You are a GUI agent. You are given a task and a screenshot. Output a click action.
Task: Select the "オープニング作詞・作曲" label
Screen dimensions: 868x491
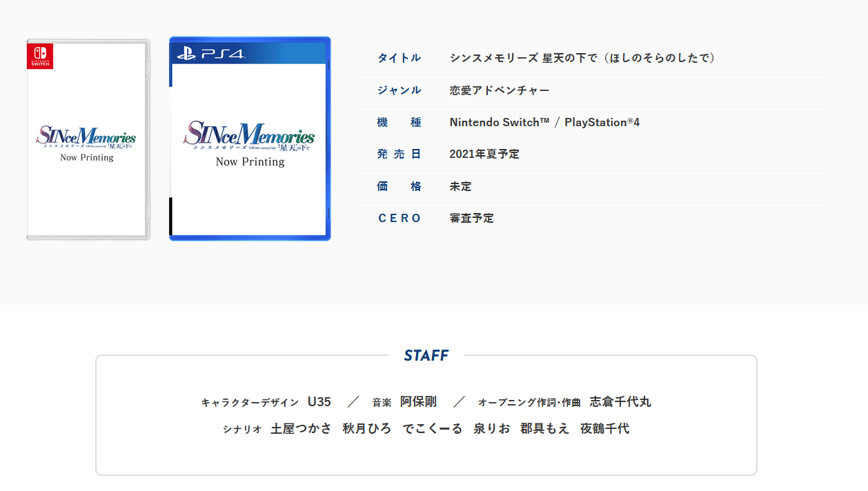[529, 403]
